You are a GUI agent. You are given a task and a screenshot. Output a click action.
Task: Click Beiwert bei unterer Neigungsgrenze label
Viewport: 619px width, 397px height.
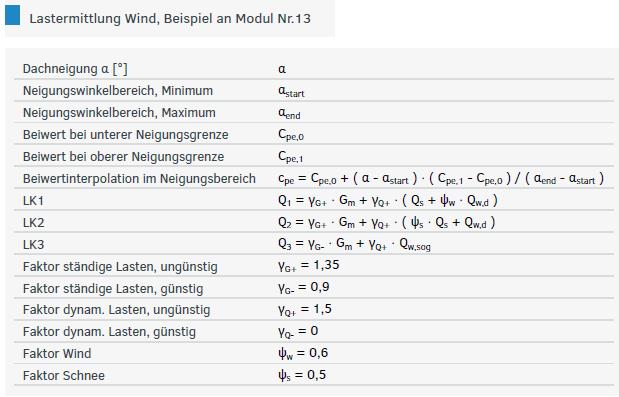(x=126, y=135)
